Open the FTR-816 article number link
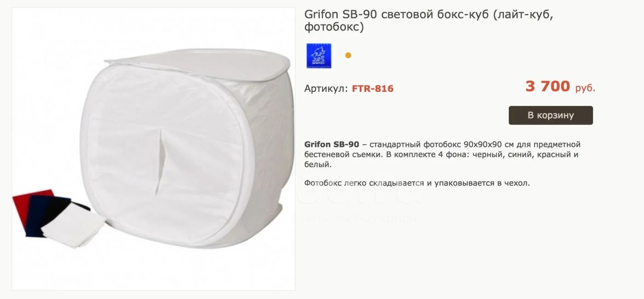 pos(373,89)
